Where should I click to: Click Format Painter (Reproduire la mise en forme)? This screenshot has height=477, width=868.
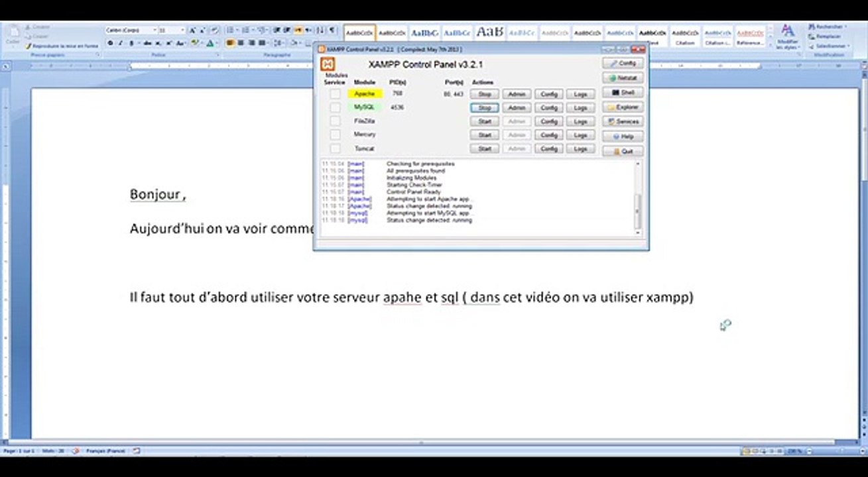pyautogui.click(x=62, y=46)
